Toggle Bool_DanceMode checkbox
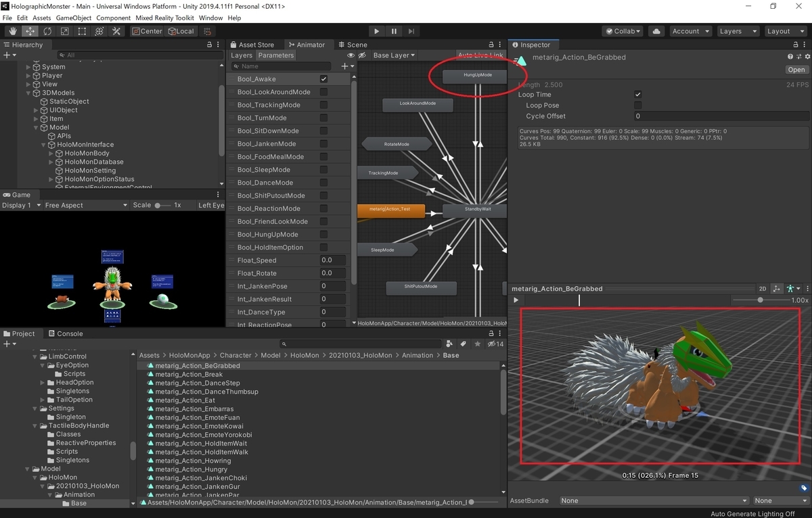Screen dimensions: 812x518 coord(323,183)
